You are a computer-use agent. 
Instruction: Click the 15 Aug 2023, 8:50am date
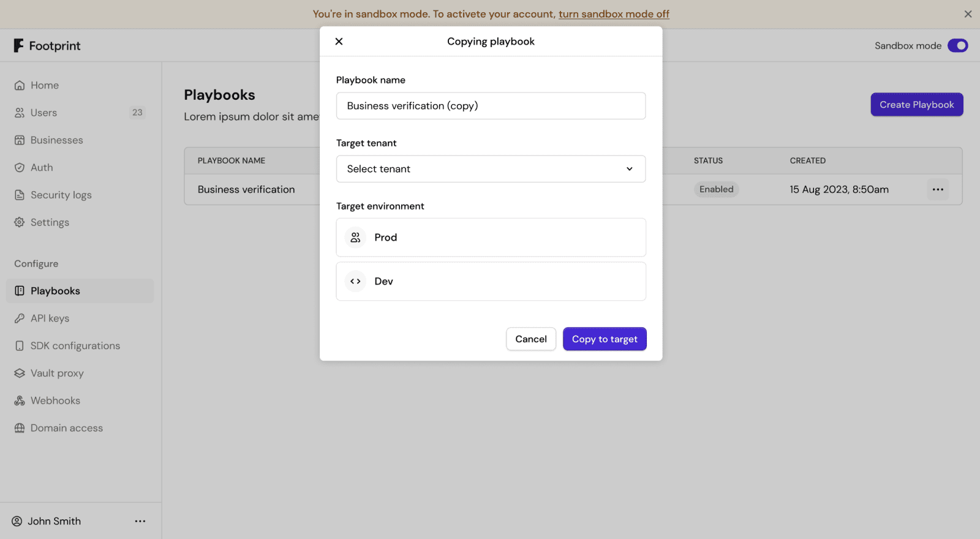coord(839,189)
